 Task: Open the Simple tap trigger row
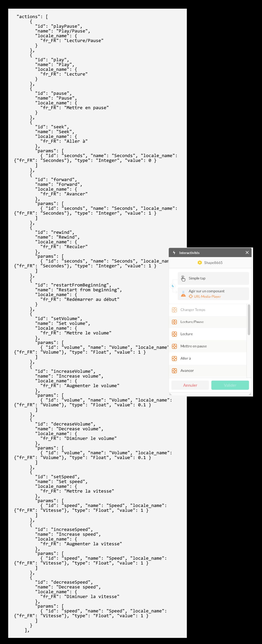pos(213,278)
